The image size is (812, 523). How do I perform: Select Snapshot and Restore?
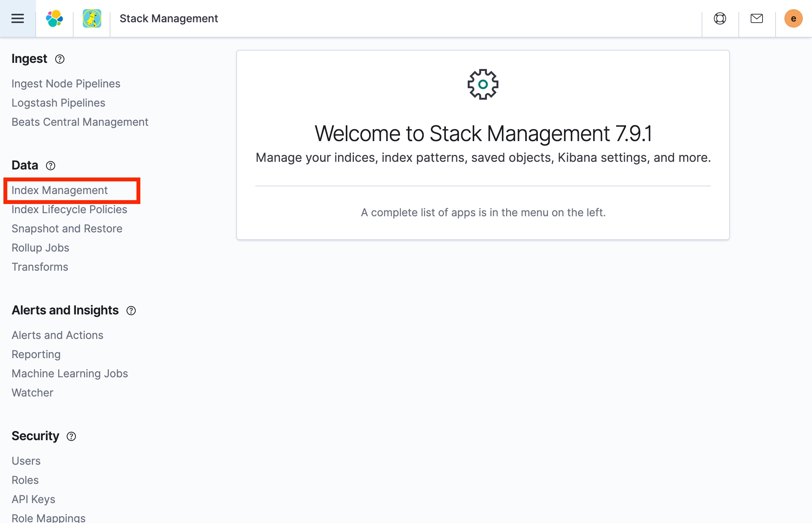coord(67,229)
